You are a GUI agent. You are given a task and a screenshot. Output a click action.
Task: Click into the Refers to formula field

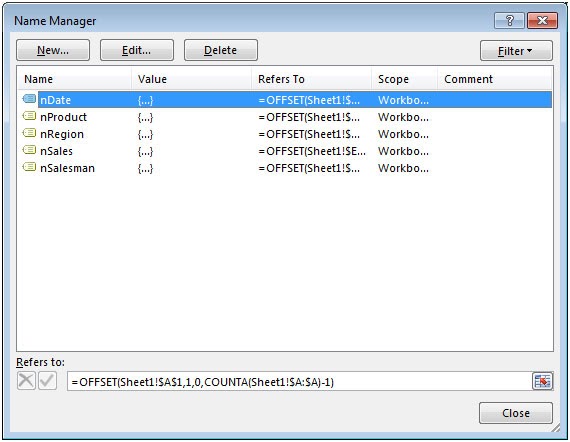300,382
